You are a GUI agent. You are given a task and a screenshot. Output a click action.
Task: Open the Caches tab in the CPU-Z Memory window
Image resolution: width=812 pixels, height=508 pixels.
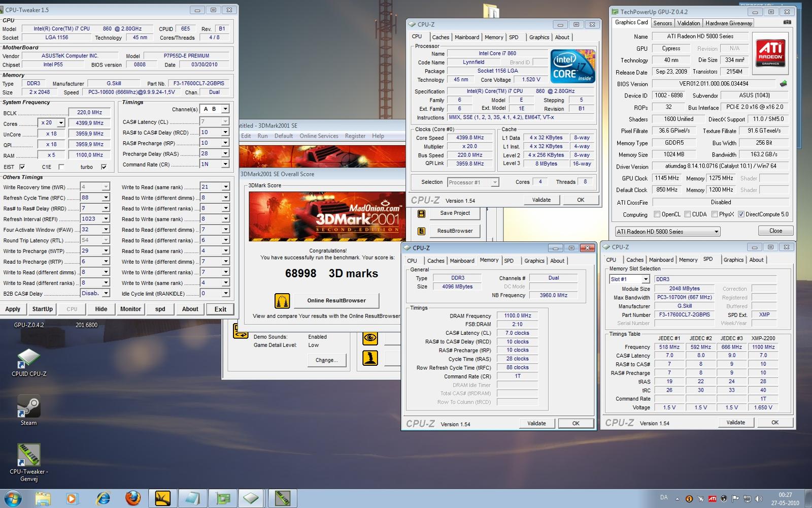pyautogui.click(x=435, y=261)
